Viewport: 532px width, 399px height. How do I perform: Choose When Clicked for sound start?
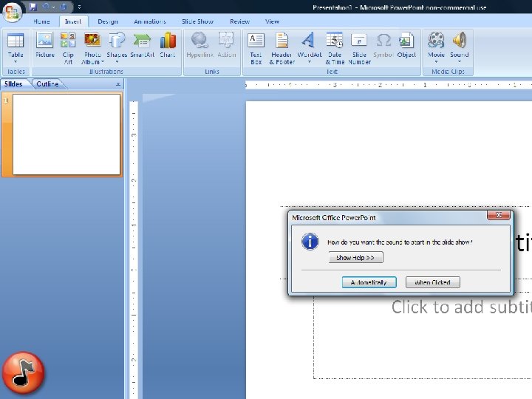(x=433, y=282)
